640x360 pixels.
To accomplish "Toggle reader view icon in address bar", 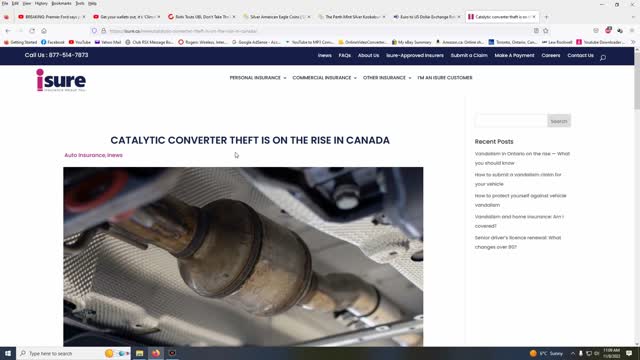I will point(536,31).
